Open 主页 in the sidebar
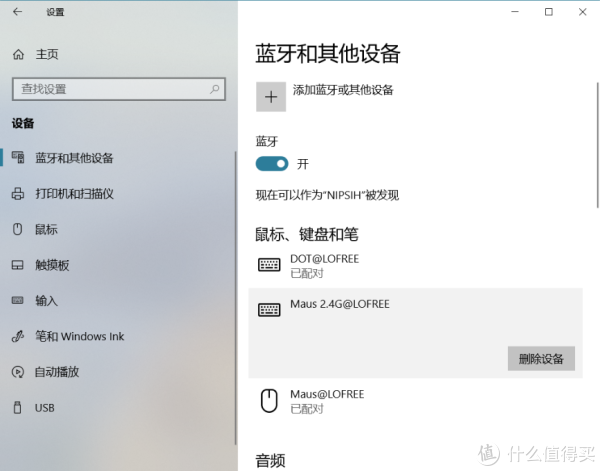600x471 pixels. point(47,54)
